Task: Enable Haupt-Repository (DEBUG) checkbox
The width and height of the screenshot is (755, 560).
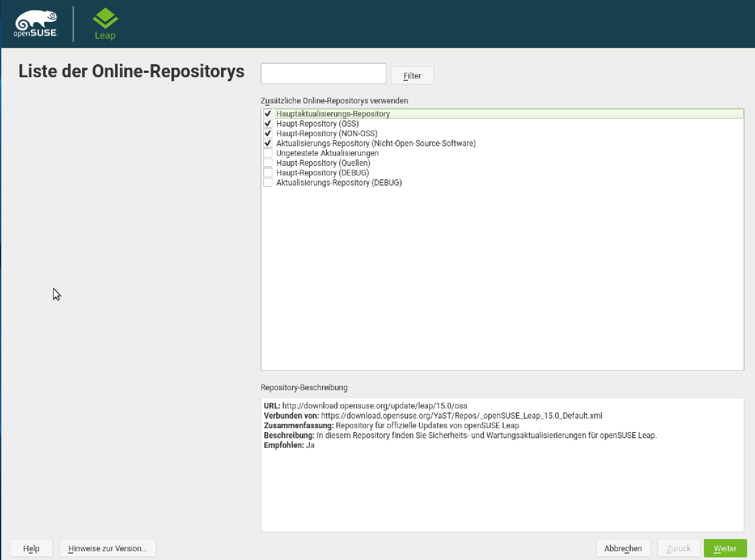Action: (x=268, y=172)
